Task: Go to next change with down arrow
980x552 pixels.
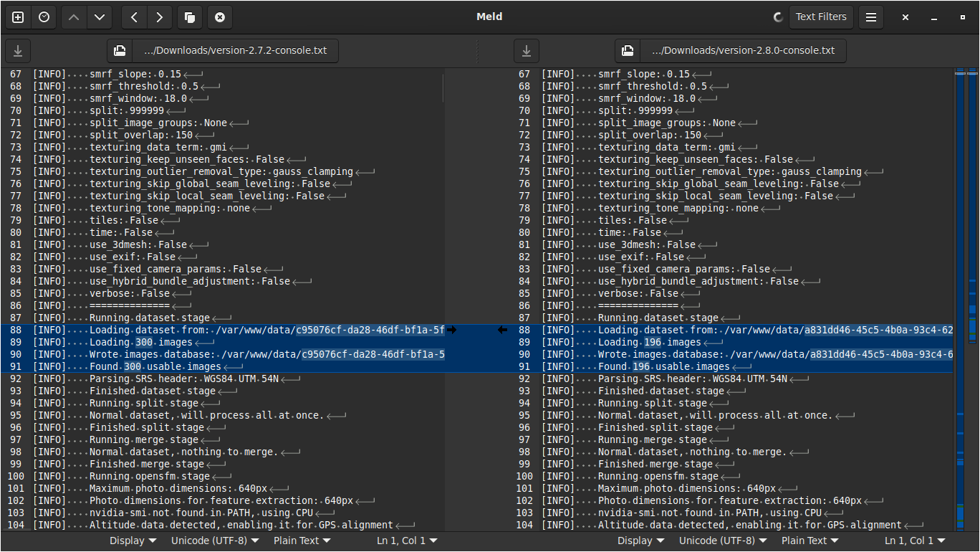Action: [100, 17]
